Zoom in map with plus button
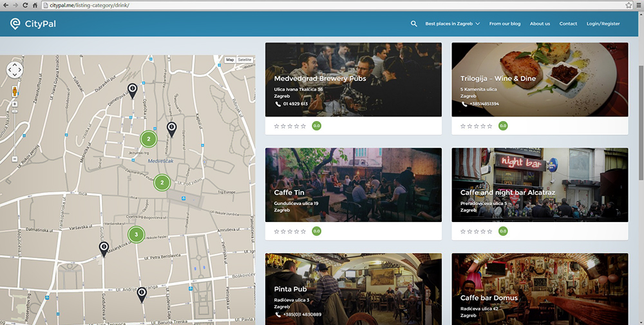644x325 pixels. [x=14, y=104]
